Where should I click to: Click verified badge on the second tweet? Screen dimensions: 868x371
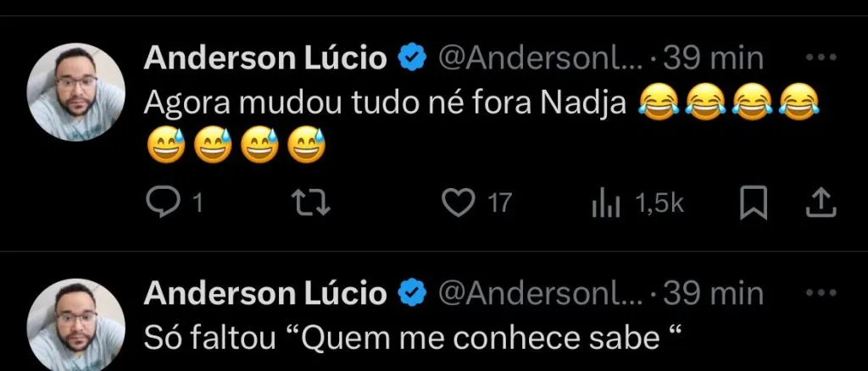[413, 294]
